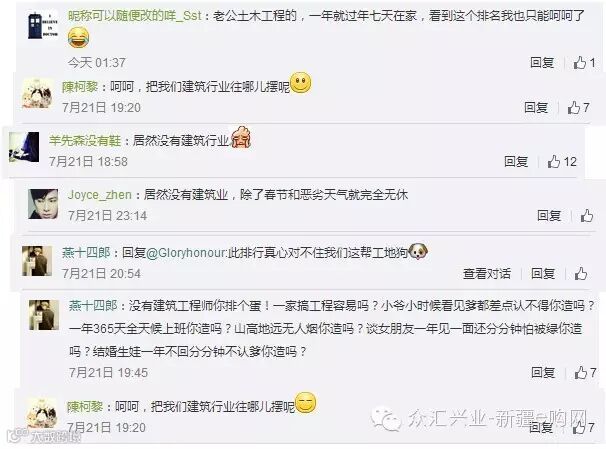Click 回复 beside 查看对话 on 20:54 comment

click(543, 274)
